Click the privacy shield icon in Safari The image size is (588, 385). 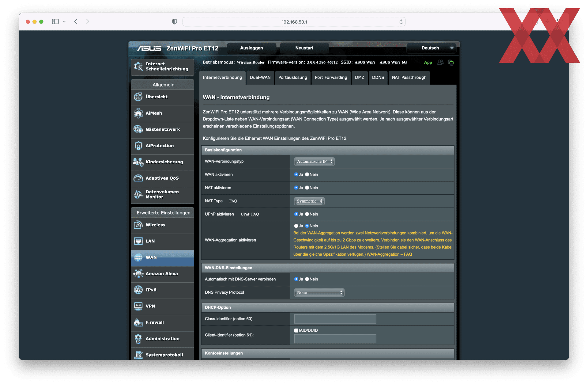tap(174, 21)
